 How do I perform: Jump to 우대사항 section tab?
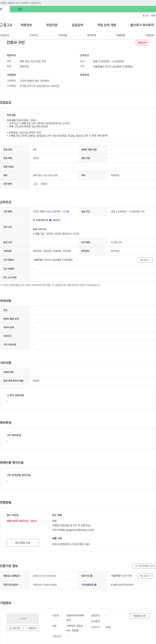click(x=63, y=35)
